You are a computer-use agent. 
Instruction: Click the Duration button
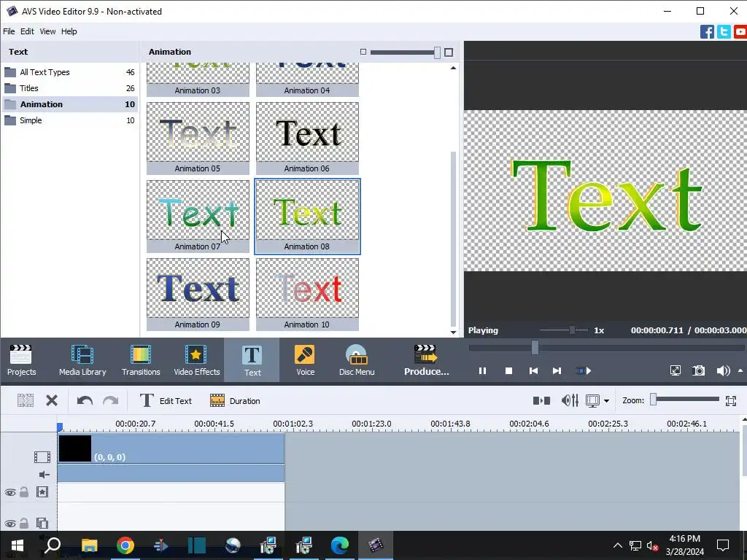[x=235, y=401]
